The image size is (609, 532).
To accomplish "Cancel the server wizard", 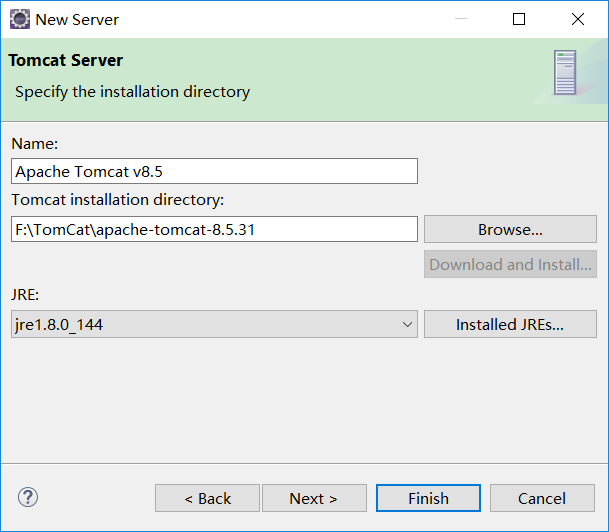I will click(542, 498).
